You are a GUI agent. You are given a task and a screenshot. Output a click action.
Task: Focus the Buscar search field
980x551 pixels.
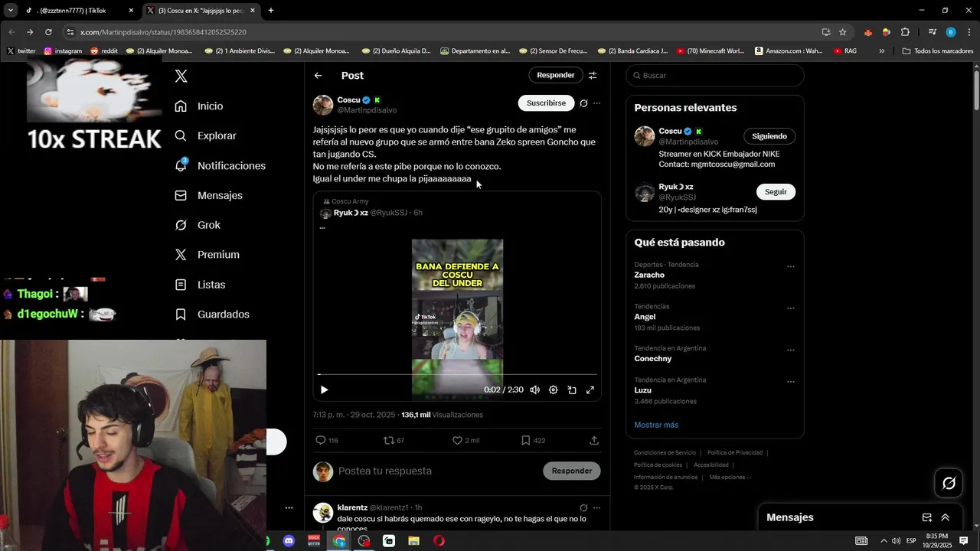point(715,76)
